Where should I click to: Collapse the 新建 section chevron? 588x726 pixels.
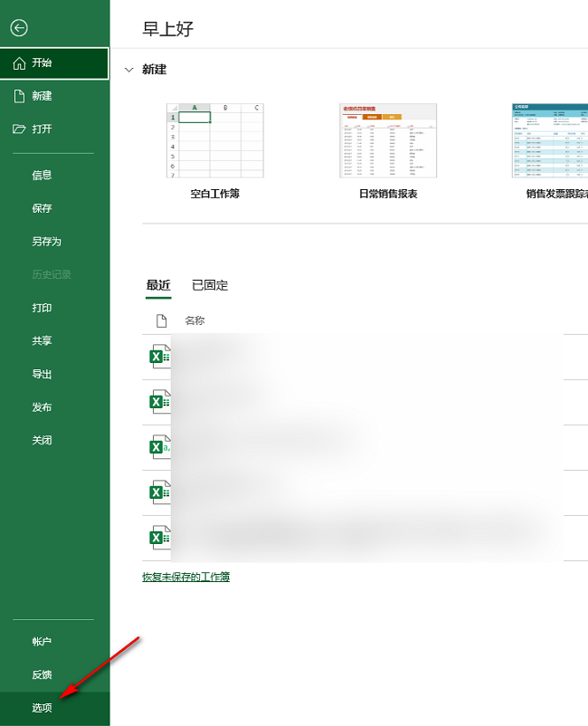point(128,70)
